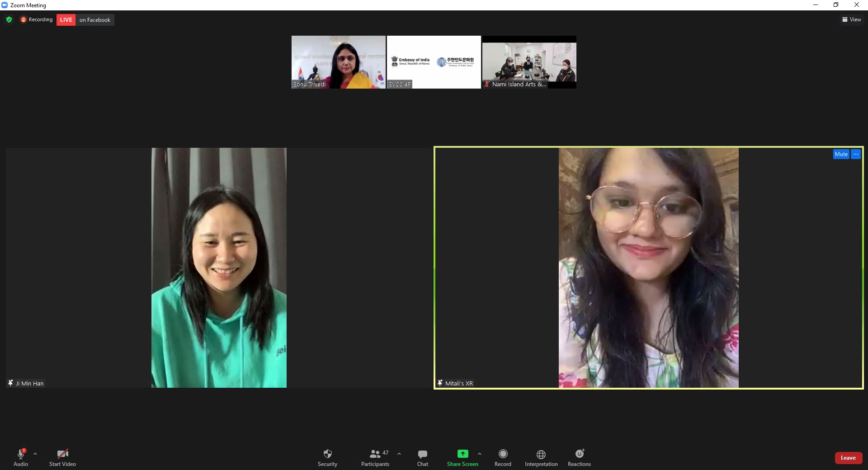Open the Reactions emoji menu
868x470 pixels.
[x=579, y=454]
